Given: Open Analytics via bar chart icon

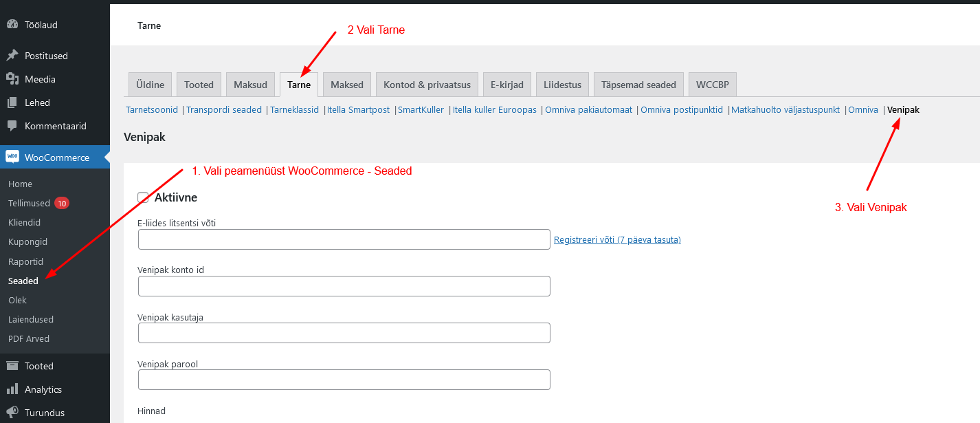Looking at the screenshot, I should pyautogui.click(x=12, y=389).
